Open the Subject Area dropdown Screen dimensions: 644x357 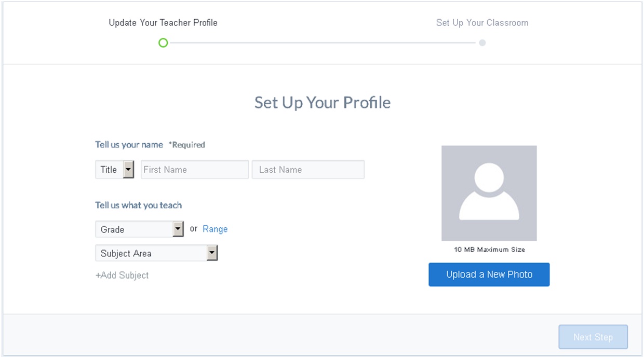pos(156,253)
